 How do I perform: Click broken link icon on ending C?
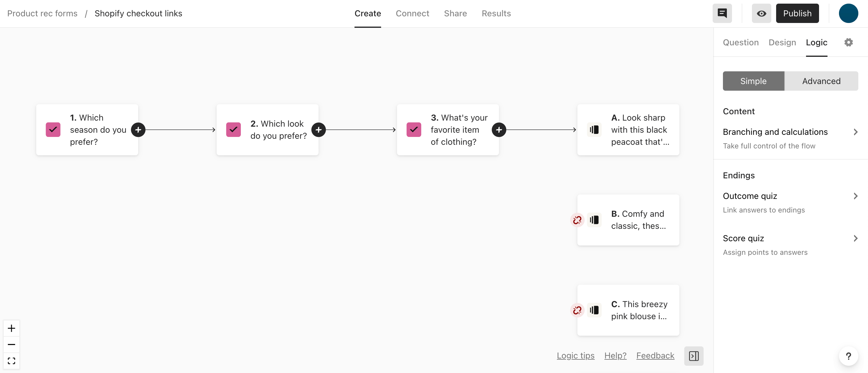577,310
